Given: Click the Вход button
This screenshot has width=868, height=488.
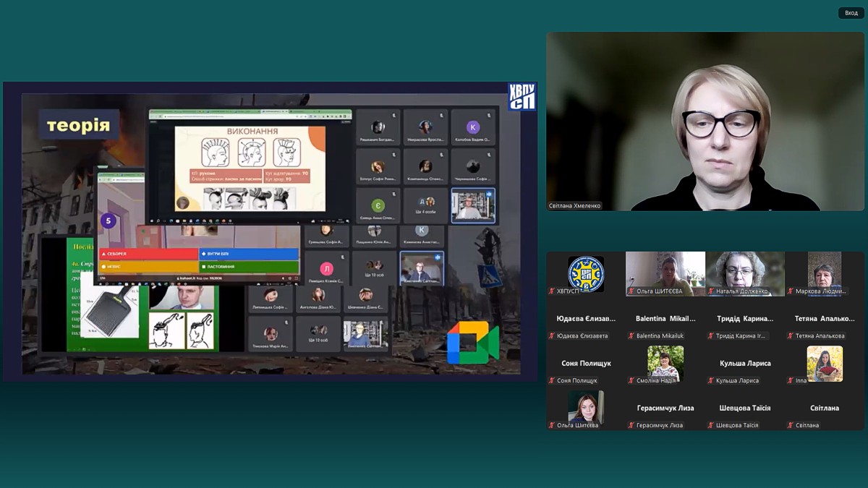Looking at the screenshot, I should [851, 13].
